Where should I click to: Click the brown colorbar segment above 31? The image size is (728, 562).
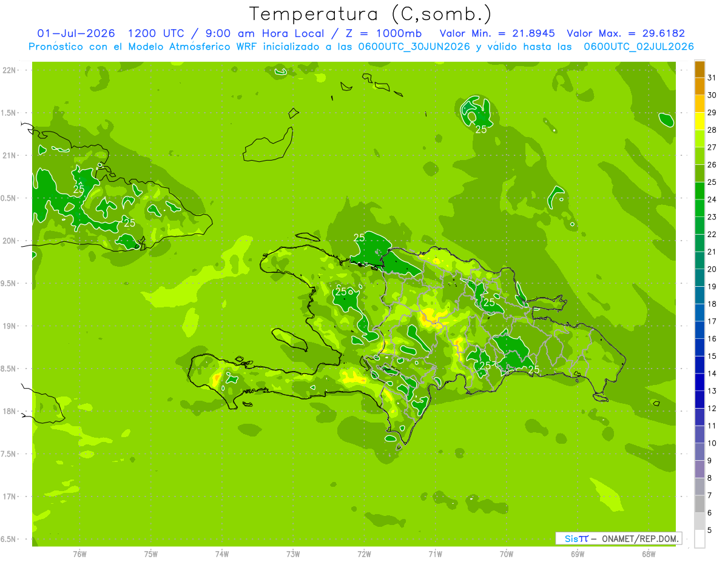click(699, 69)
